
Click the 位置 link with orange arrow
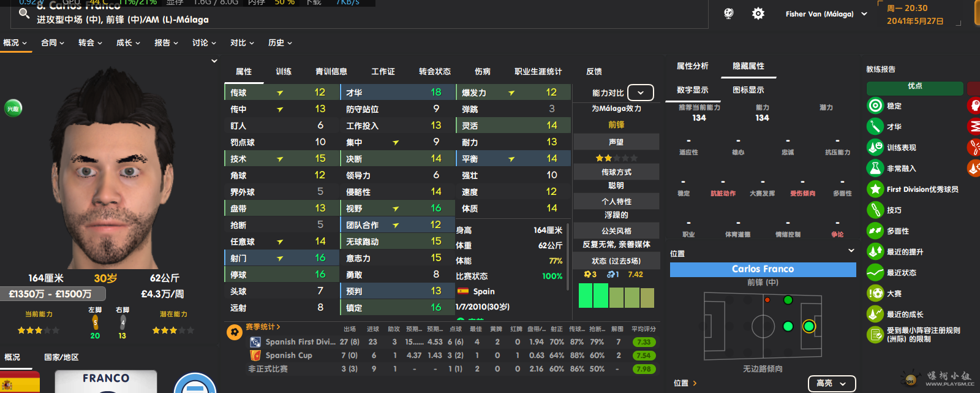tap(685, 383)
